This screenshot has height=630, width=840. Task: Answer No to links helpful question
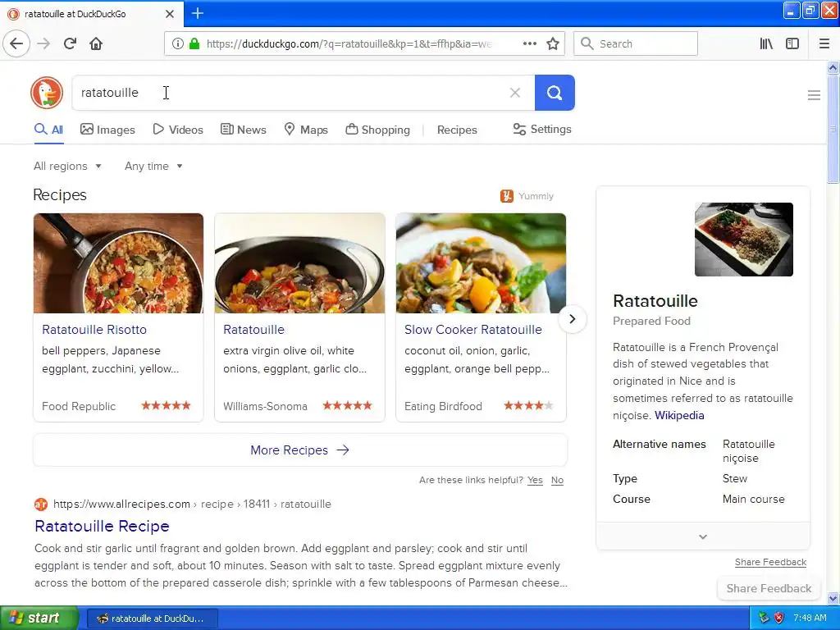coord(557,480)
